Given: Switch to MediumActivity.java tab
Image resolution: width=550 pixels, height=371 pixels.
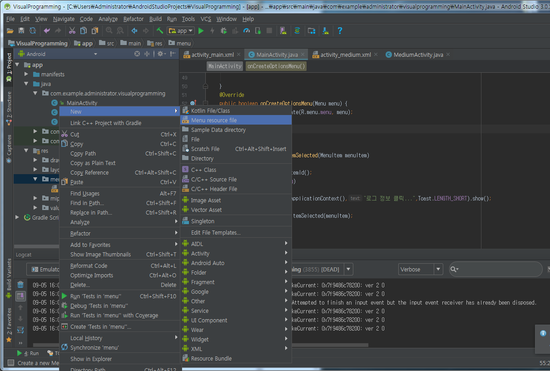Looking at the screenshot, I should click(418, 55).
